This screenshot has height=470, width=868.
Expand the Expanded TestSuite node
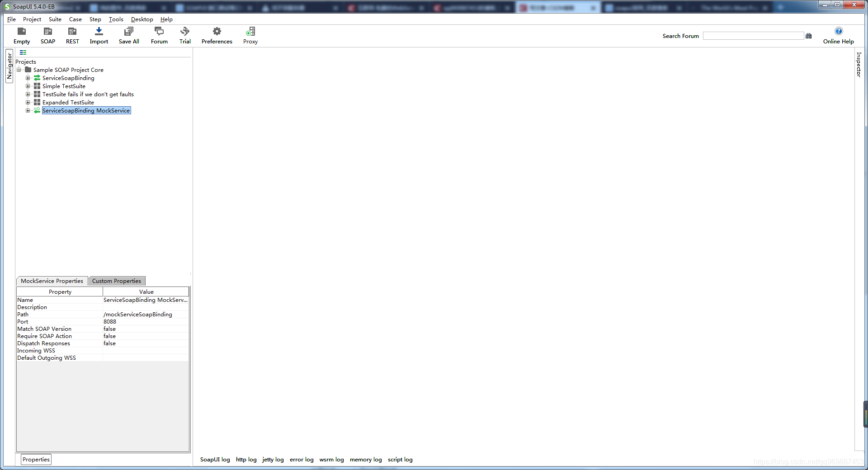pos(28,102)
